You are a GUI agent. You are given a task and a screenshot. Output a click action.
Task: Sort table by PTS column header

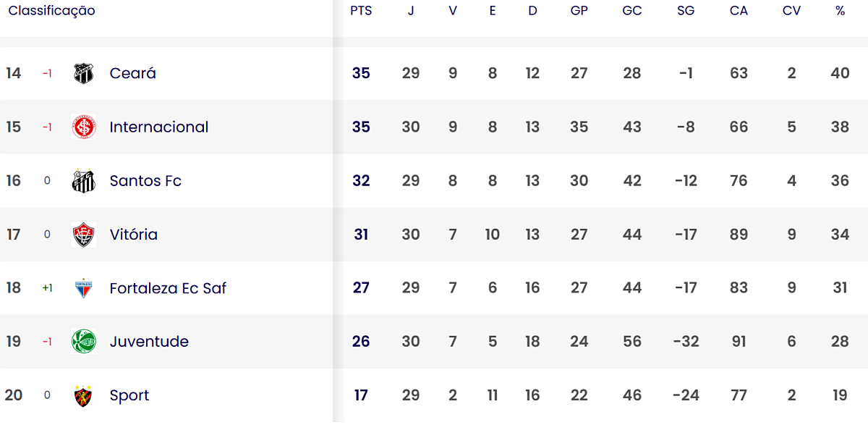tap(361, 11)
